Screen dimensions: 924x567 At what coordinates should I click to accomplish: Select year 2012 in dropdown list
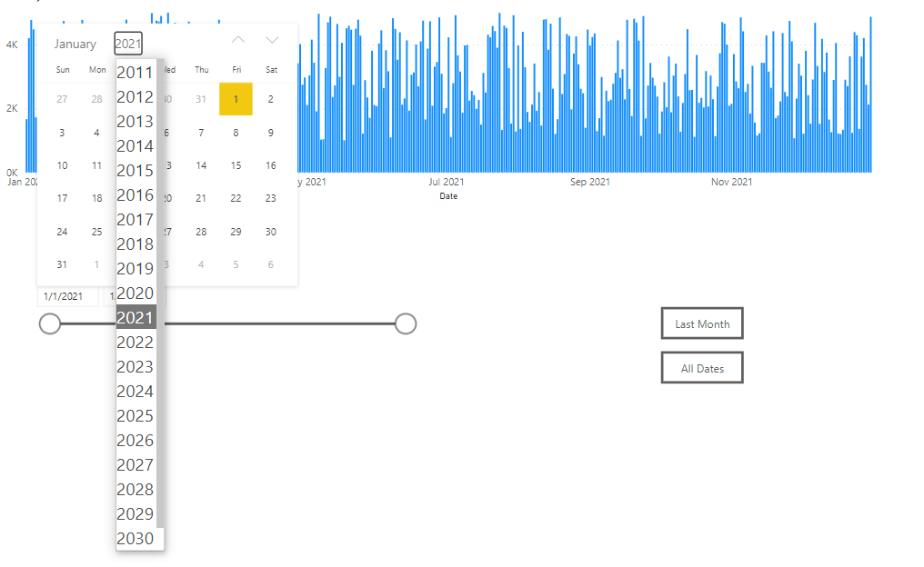tap(136, 97)
